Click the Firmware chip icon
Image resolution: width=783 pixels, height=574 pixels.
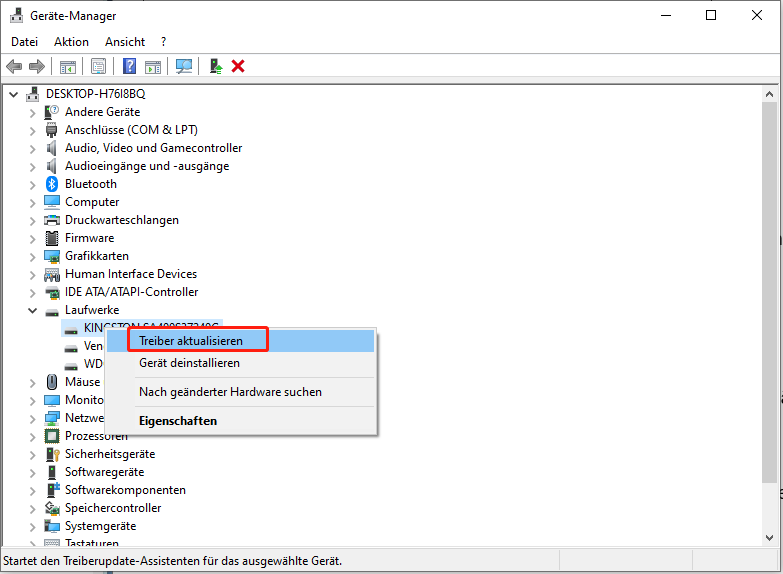coord(52,238)
